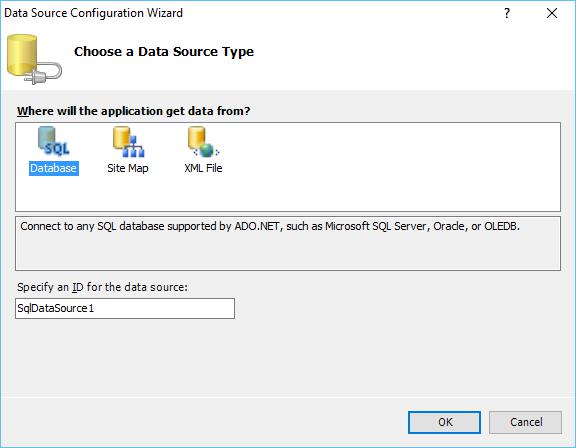This screenshot has height=448, width=576.
Task: Open help with the question mark
Action: [x=507, y=13]
